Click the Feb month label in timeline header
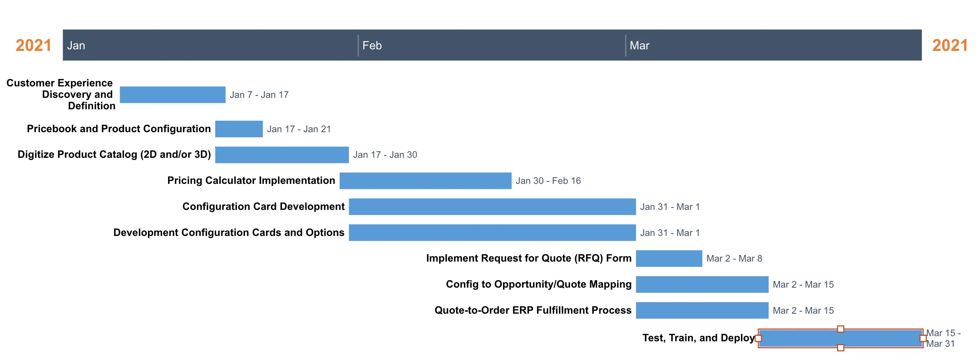This screenshot has height=363, width=980. [372, 45]
